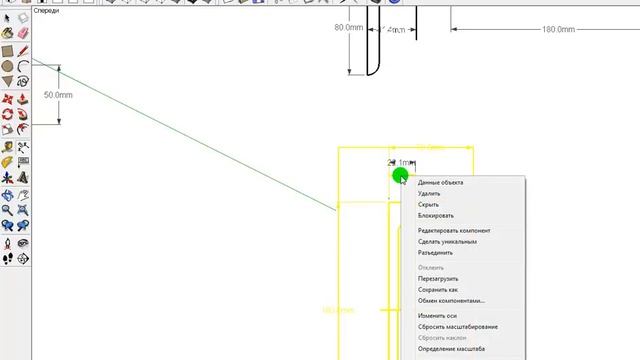
Task: Choose 'Редактировать компонент' menu entry
Action: click(x=454, y=231)
